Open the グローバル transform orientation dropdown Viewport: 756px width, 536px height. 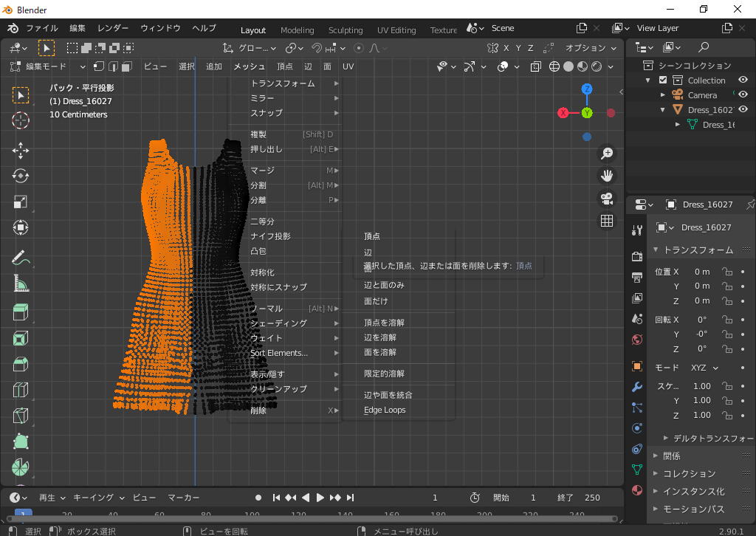[255, 47]
